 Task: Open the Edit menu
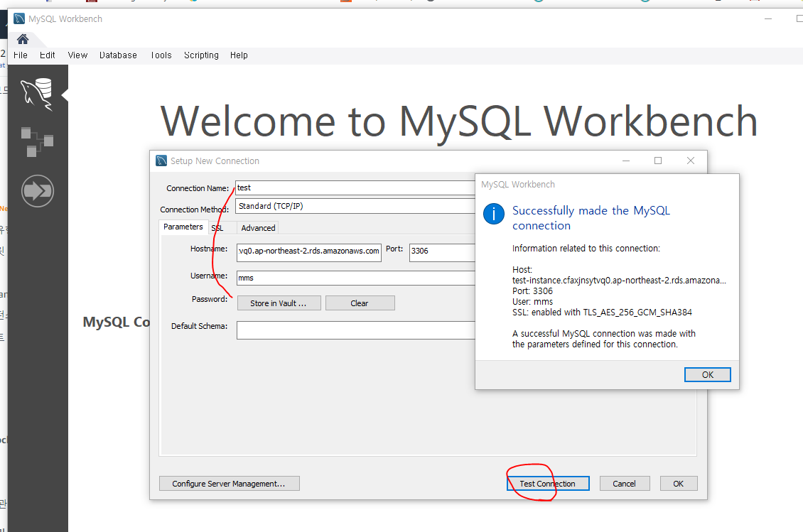tap(47, 55)
